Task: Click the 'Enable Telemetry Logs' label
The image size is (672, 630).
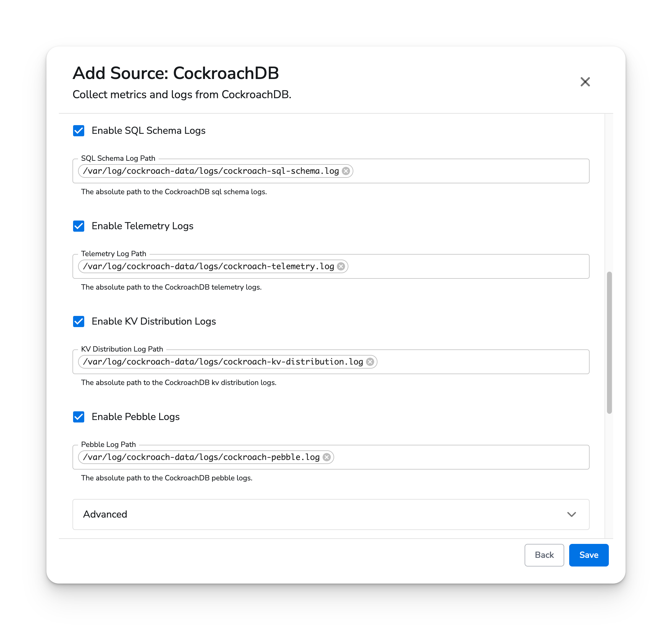Action: [142, 226]
